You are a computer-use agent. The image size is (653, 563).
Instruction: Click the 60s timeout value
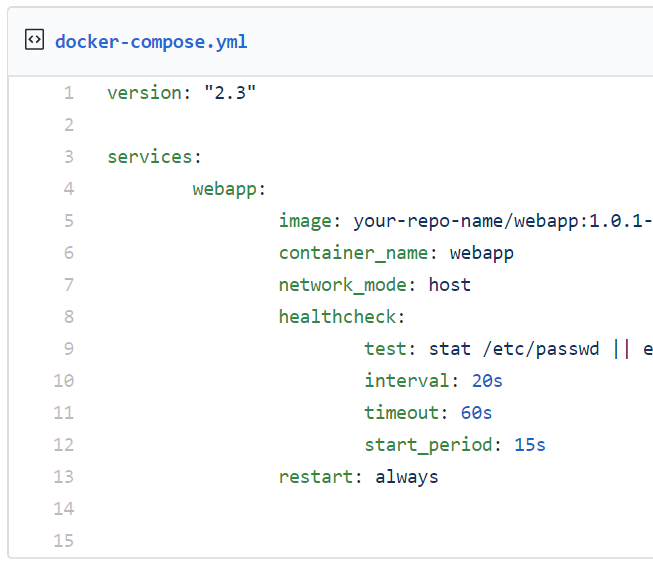click(476, 413)
